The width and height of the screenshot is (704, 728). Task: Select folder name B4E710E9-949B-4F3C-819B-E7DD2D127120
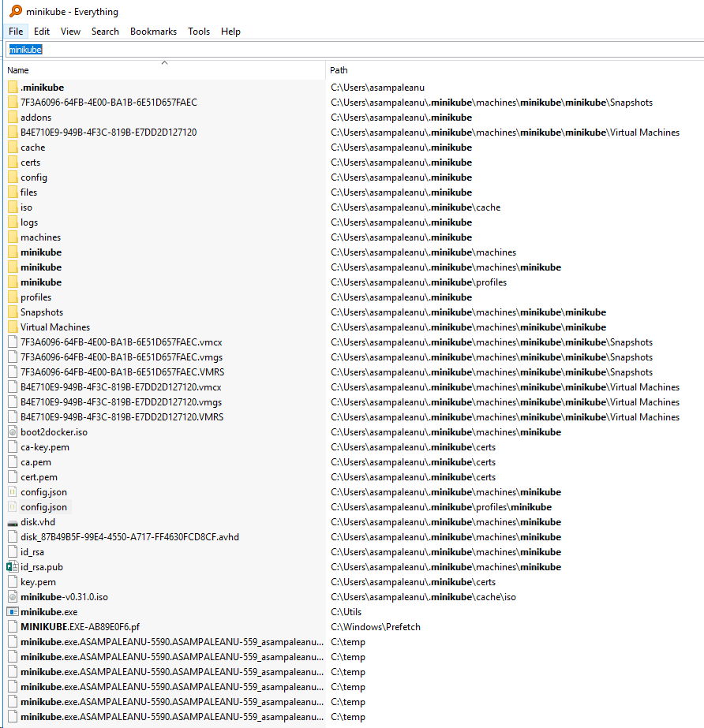coord(108,133)
